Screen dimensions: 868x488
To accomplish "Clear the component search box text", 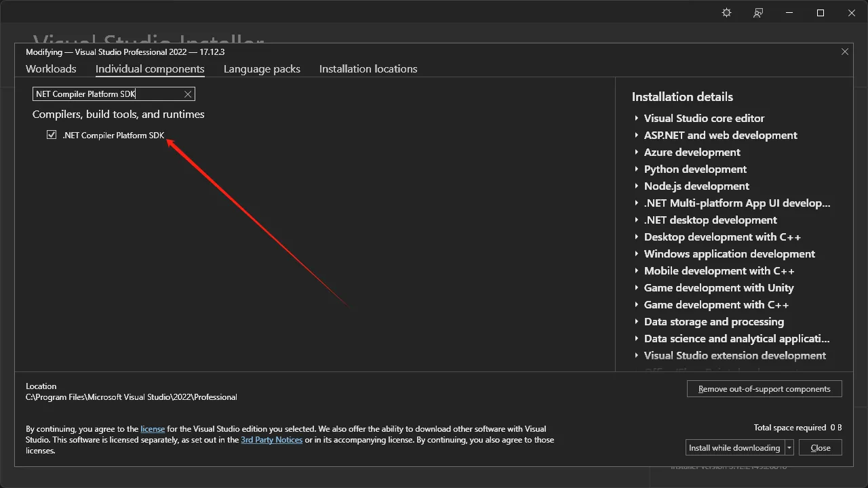I will 188,94.
